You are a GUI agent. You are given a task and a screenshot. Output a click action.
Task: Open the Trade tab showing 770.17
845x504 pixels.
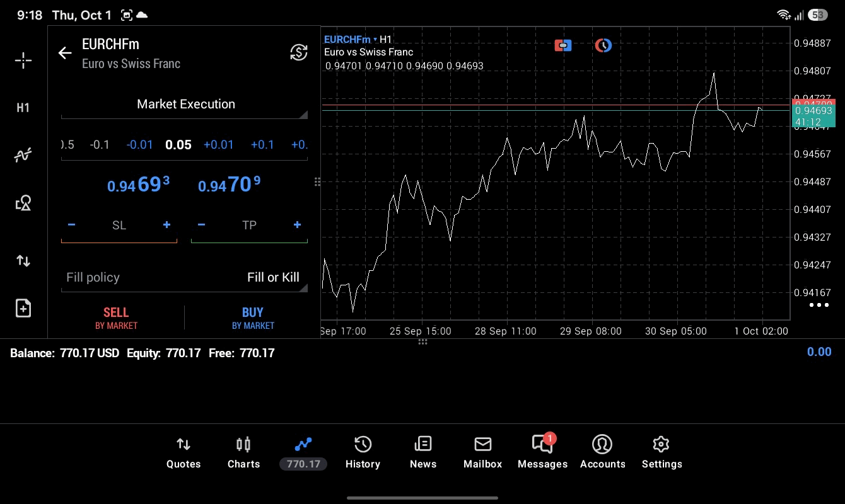pyautogui.click(x=303, y=453)
